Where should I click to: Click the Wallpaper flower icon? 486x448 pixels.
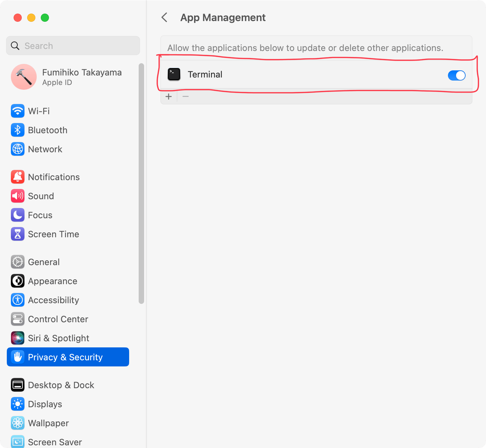click(18, 423)
